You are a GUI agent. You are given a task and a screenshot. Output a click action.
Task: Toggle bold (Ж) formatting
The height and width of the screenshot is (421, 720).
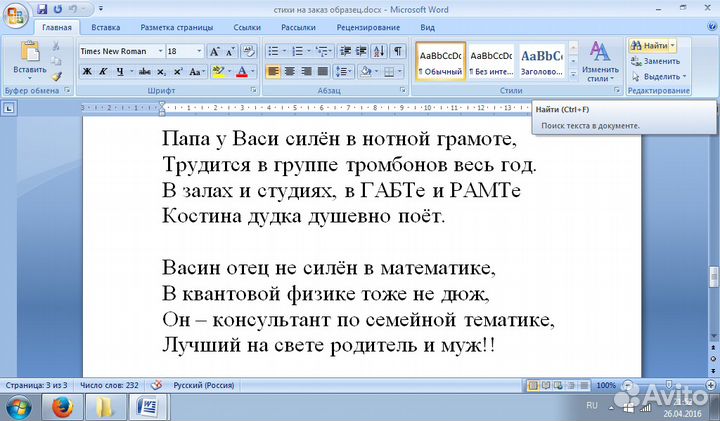(x=86, y=72)
